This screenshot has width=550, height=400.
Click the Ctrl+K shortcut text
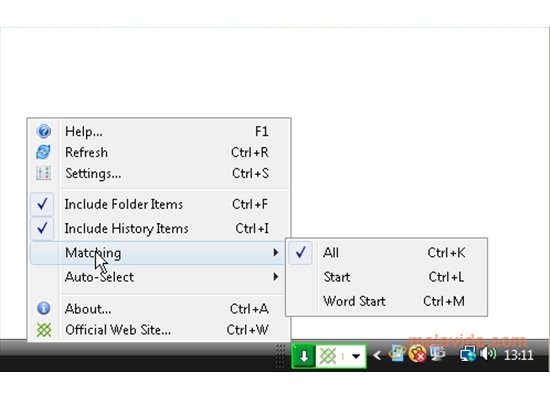tap(446, 252)
